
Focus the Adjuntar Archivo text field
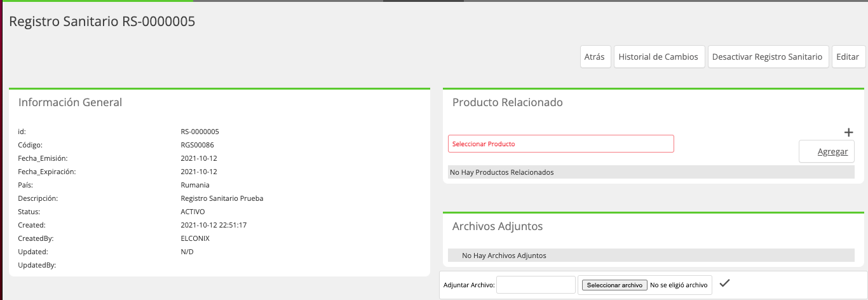536,285
